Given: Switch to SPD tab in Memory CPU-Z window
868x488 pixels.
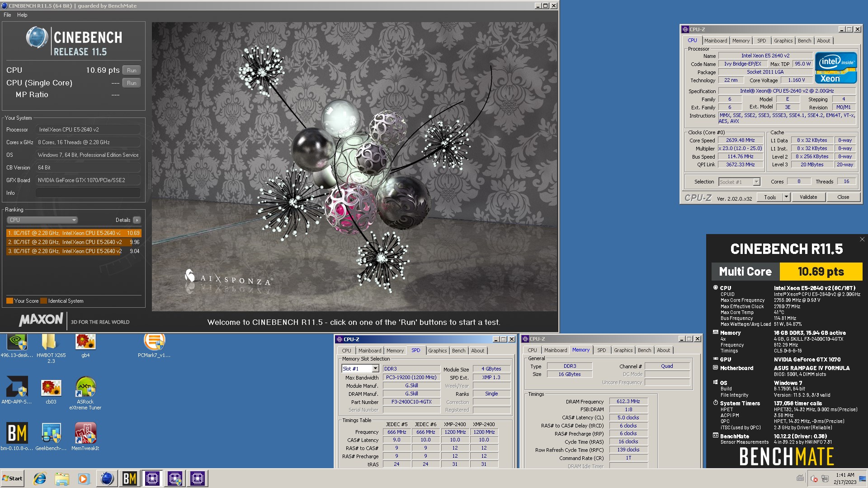Looking at the screenshot, I should [601, 350].
